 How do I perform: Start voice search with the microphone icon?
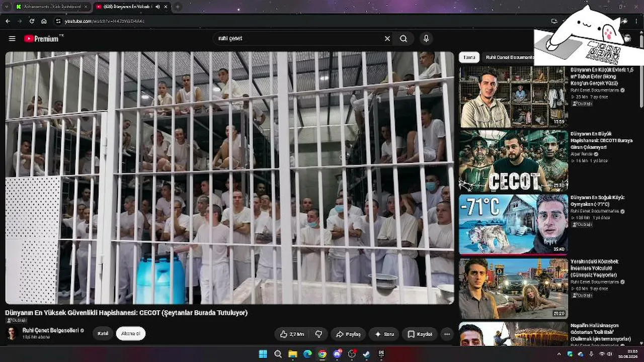tap(426, 39)
